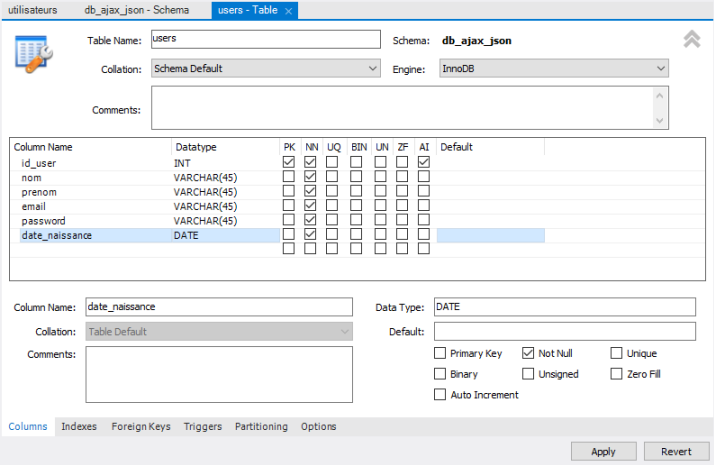Click the Data Type field showing DATE
The width and height of the screenshot is (714, 465).
point(565,307)
